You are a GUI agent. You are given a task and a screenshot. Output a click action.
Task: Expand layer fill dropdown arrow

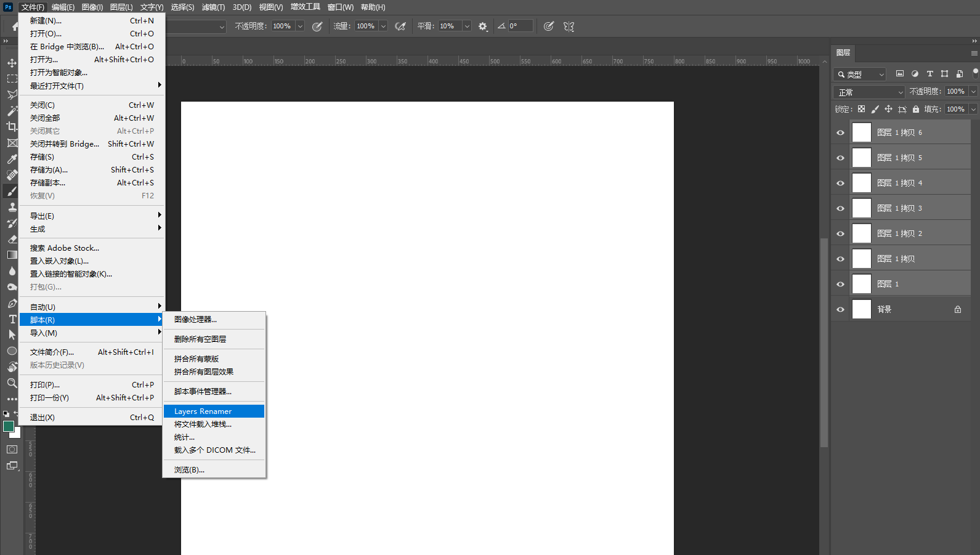coord(973,109)
